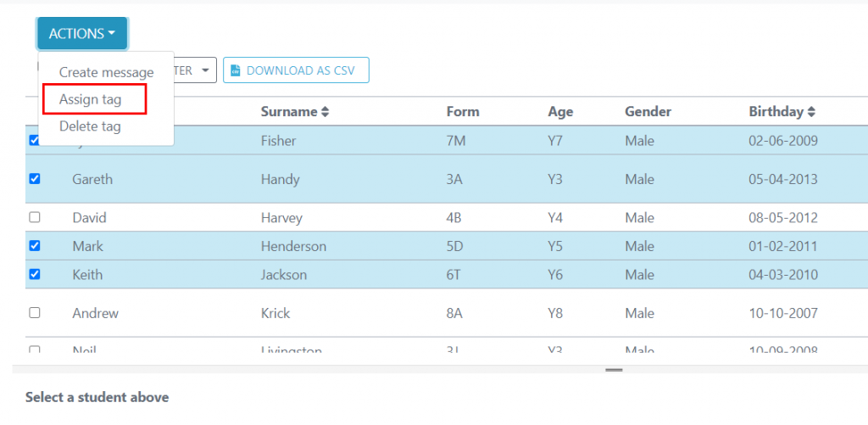The image size is (868, 425).
Task: Click the panel divider handle bar
Action: [614, 370]
